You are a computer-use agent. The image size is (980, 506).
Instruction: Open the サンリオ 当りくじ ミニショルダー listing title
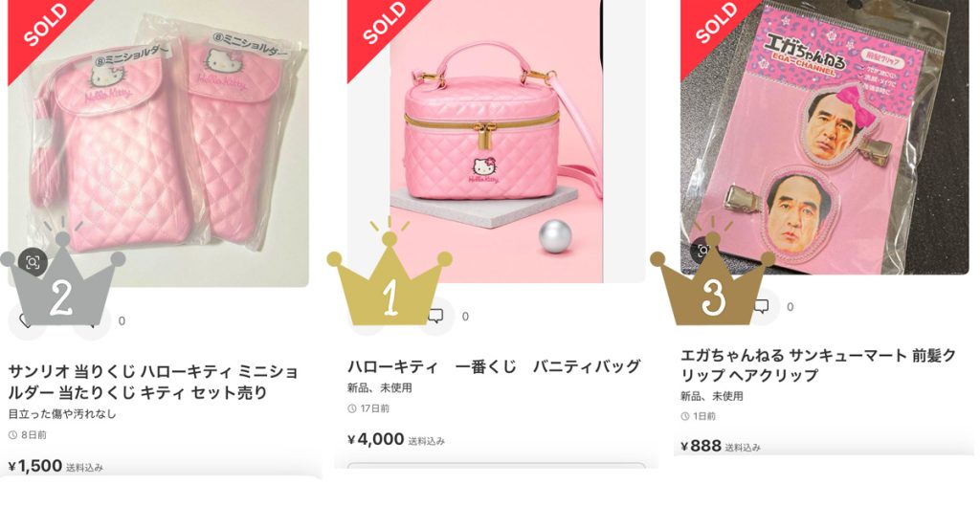pyautogui.click(x=154, y=383)
